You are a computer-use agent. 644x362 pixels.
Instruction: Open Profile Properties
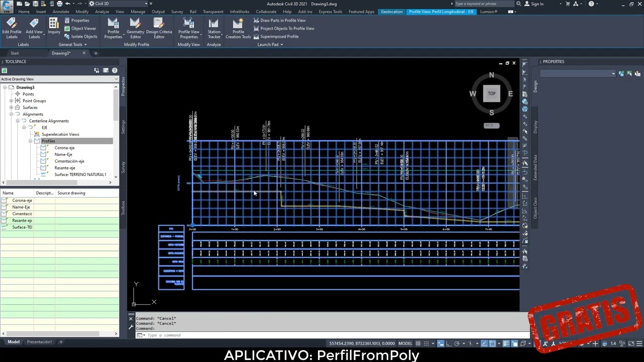(113, 28)
